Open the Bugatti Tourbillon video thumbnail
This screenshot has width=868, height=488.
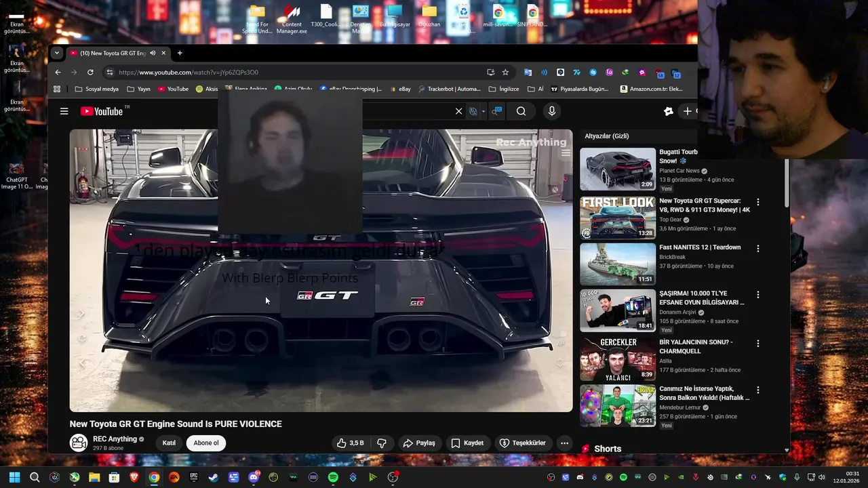click(x=618, y=169)
